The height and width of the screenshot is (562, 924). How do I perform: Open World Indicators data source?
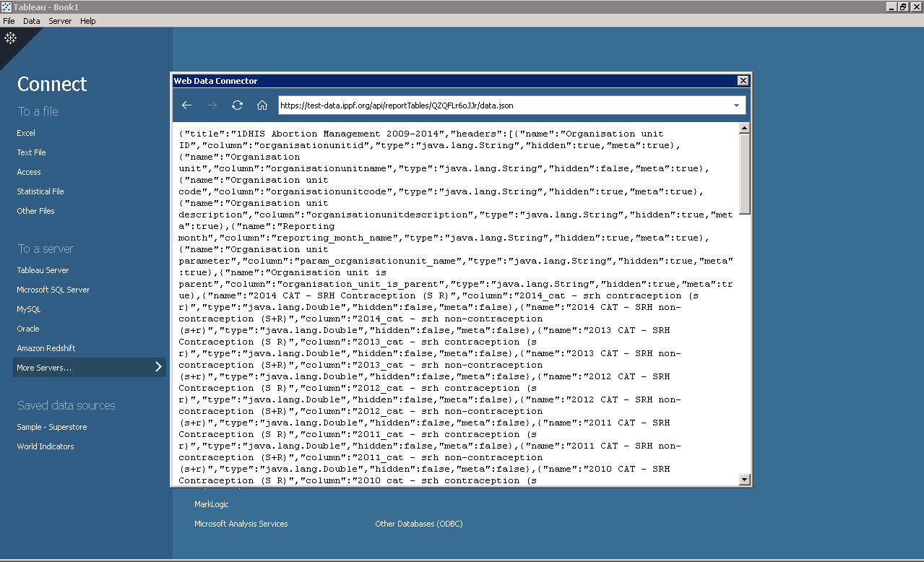(x=46, y=446)
